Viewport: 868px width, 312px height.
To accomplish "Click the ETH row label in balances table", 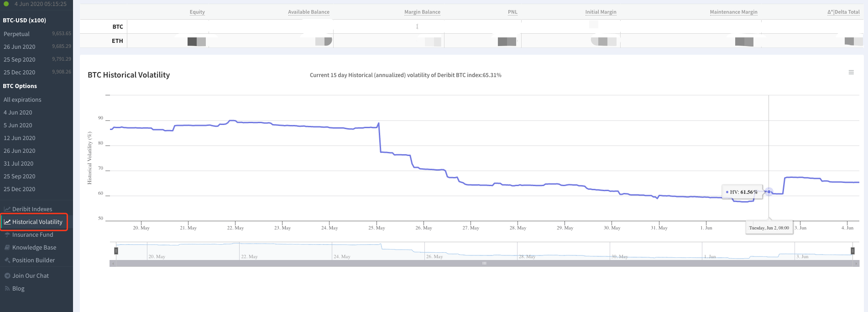I will [117, 41].
